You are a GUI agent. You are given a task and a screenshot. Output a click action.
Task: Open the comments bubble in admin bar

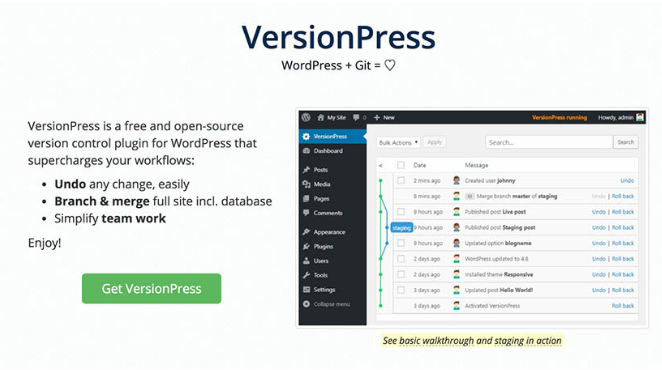tap(356, 117)
